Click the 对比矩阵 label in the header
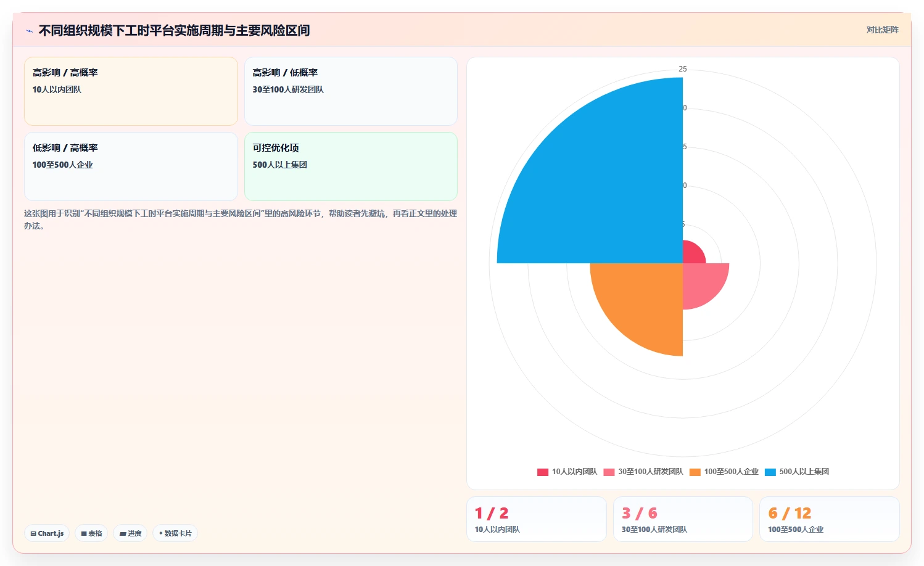The height and width of the screenshot is (566, 924). click(882, 30)
